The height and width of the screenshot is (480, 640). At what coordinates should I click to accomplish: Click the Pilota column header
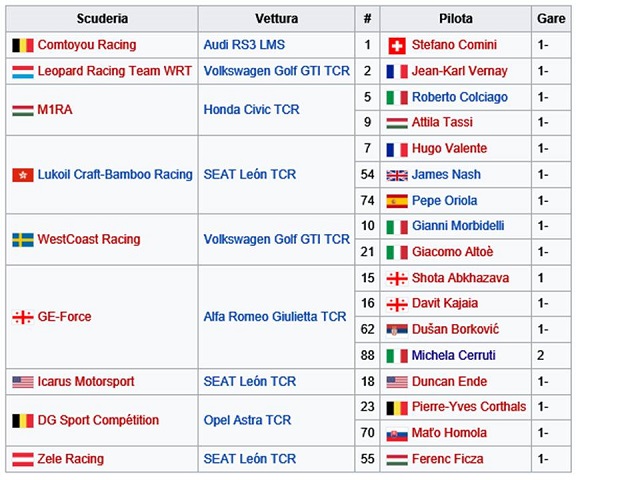456,19
